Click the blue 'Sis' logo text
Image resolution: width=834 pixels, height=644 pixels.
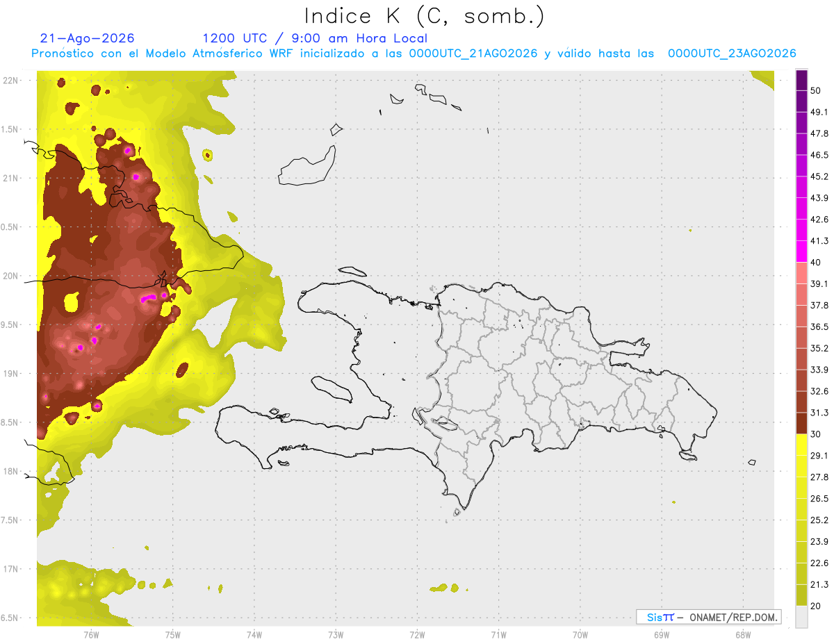point(655,617)
